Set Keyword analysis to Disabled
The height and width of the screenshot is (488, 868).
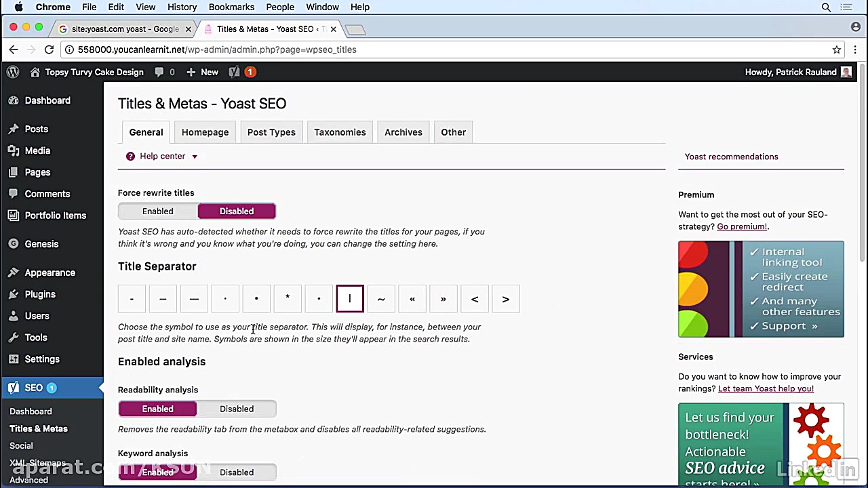point(237,472)
